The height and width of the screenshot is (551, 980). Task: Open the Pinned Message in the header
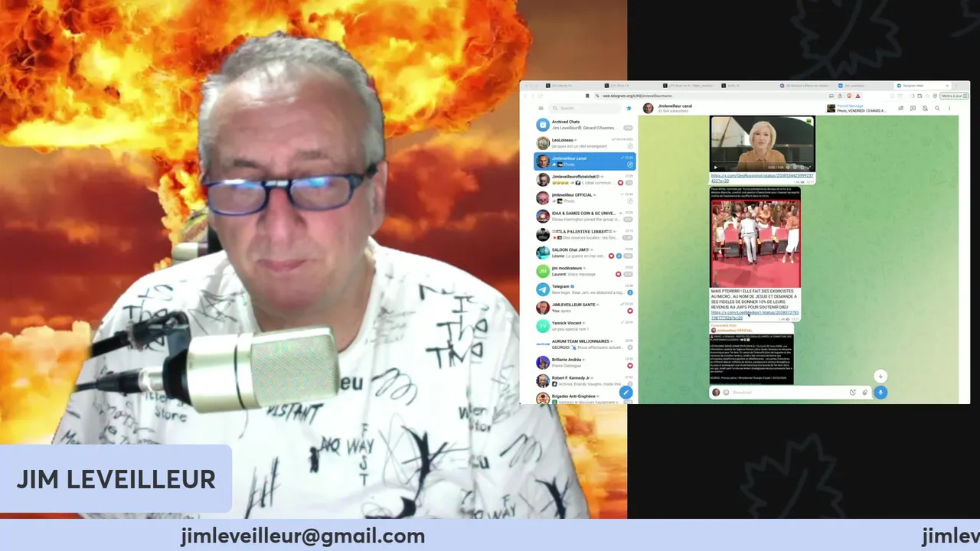(856, 108)
